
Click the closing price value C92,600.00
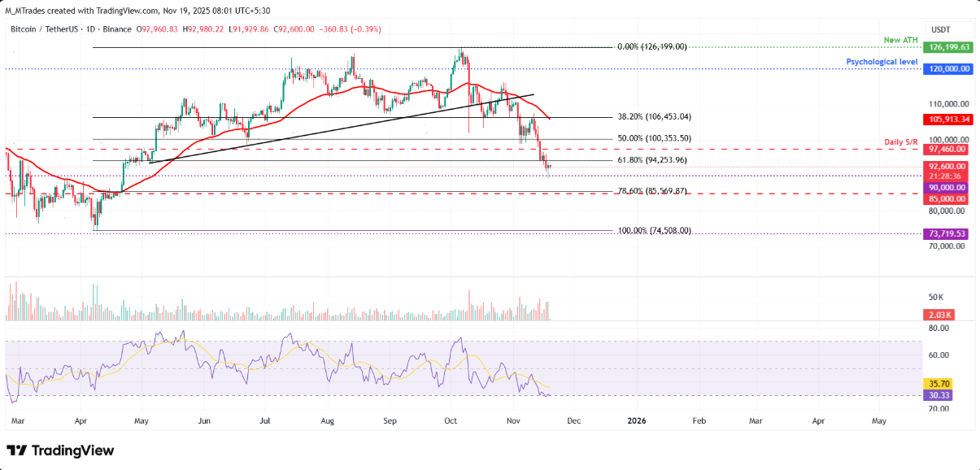coord(293,29)
